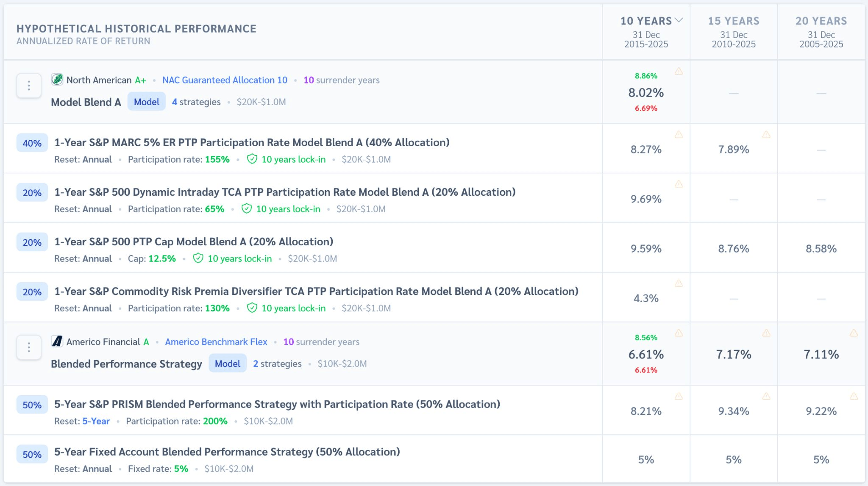Click the Blended Performance Strategy heading

(126, 364)
